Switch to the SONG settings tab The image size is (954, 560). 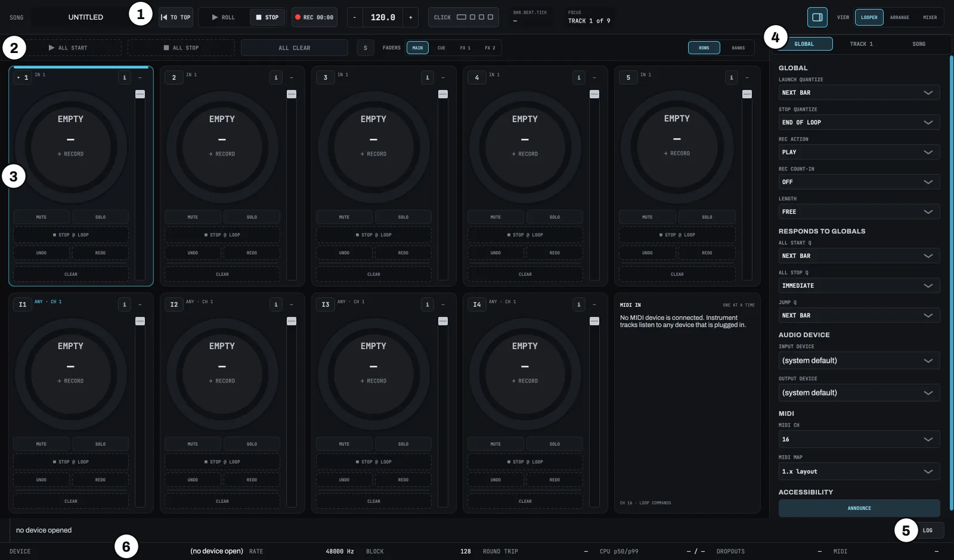919,44
